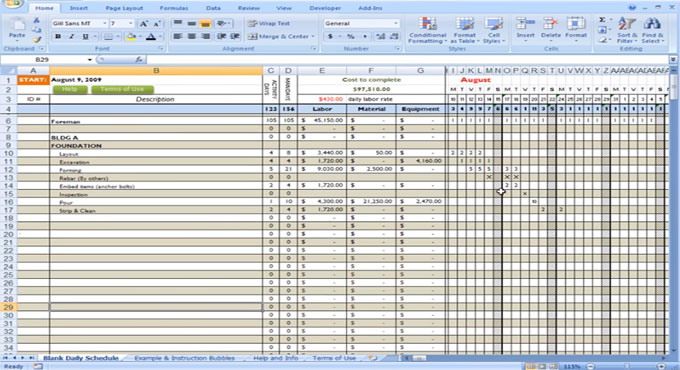Image resolution: width=680 pixels, height=370 pixels.
Task: Open the Help and Info sheet
Action: click(x=275, y=358)
